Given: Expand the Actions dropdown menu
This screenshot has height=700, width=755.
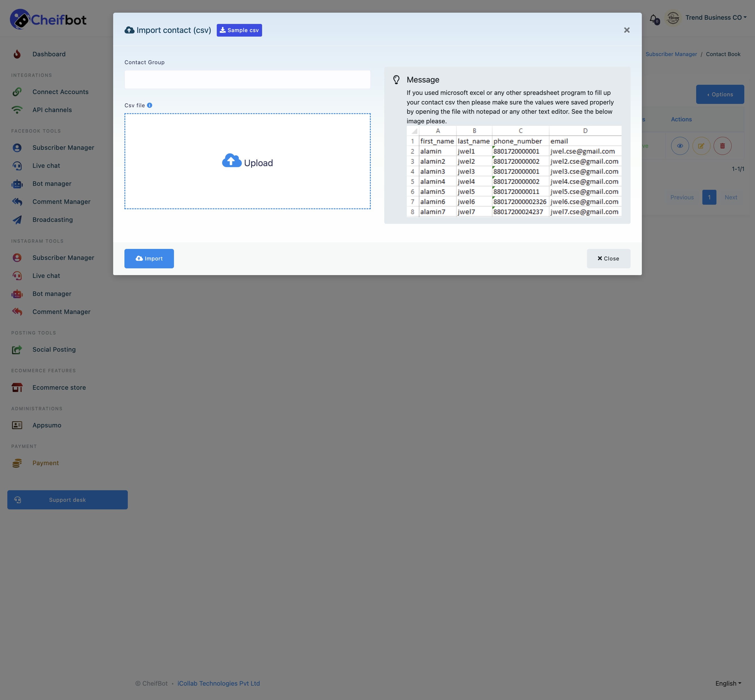Looking at the screenshot, I should (x=681, y=120).
